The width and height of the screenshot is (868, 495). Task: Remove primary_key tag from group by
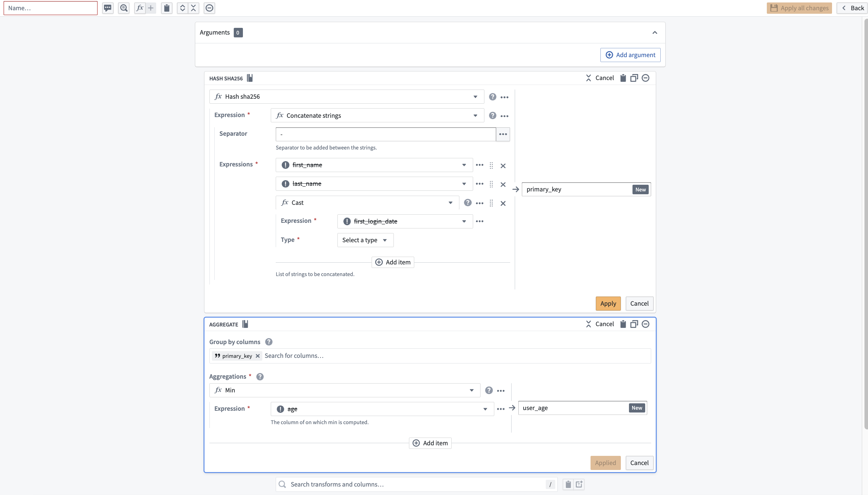tap(258, 356)
